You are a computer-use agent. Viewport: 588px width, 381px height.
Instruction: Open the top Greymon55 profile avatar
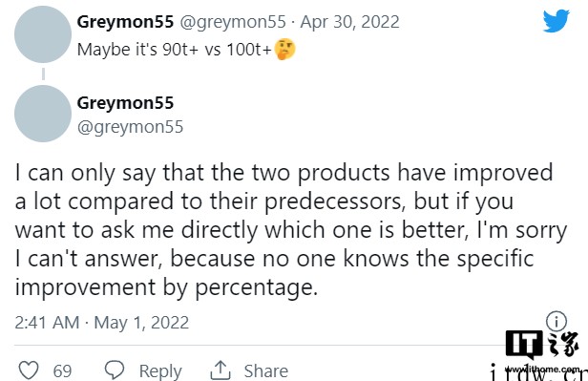coord(43,34)
